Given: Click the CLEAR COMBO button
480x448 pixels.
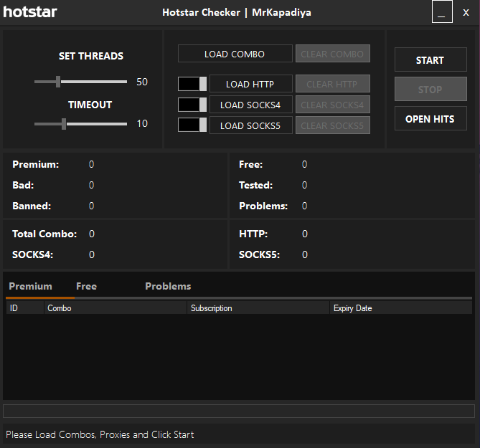Looking at the screenshot, I should (x=332, y=54).
